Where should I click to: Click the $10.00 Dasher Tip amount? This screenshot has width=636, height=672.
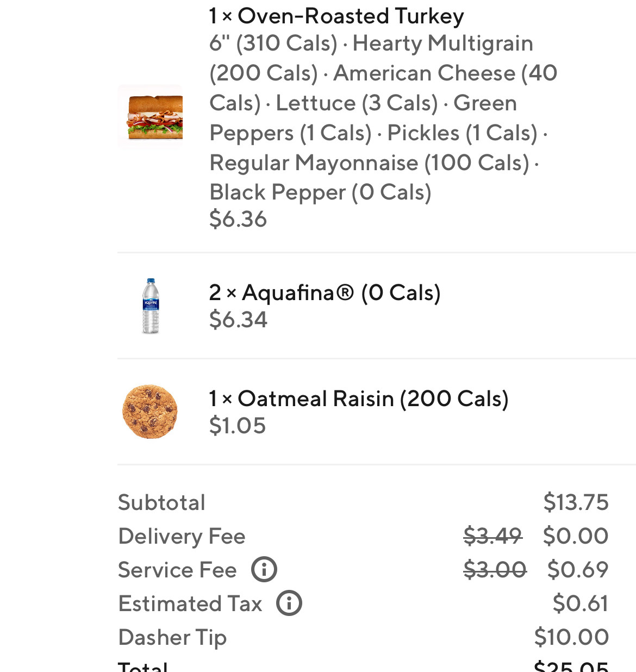tap(571, 637)
